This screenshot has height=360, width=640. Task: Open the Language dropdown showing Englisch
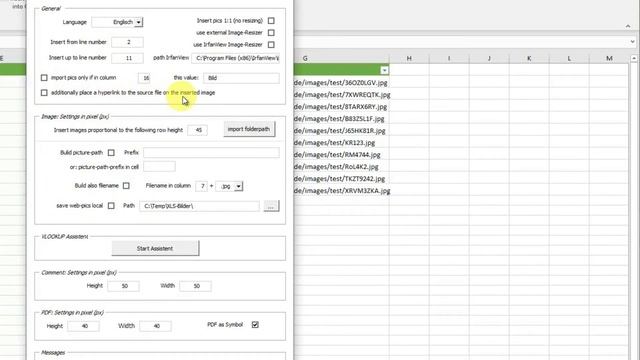139,22
